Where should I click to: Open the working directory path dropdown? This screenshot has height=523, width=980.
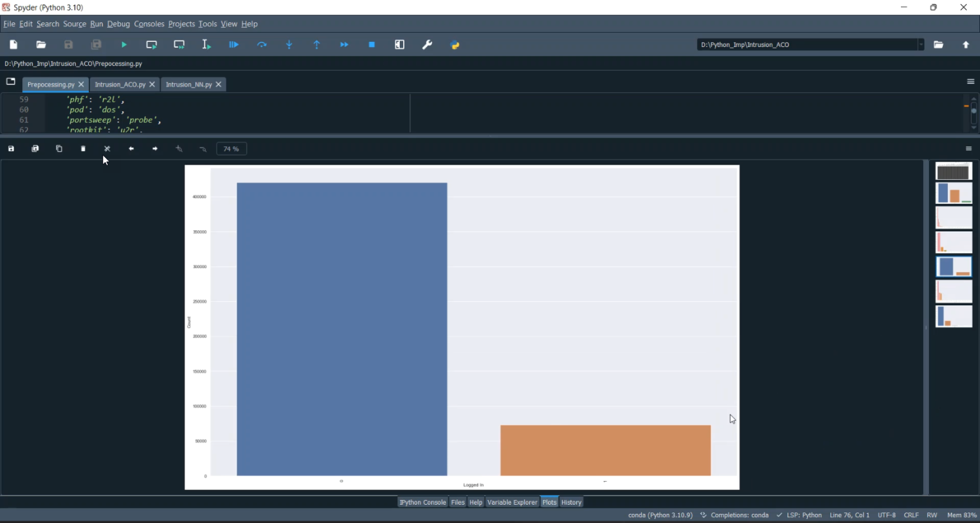pos(921,45)
